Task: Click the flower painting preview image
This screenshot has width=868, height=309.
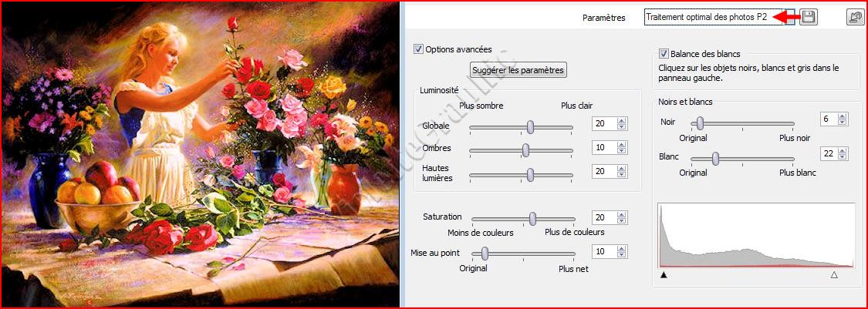Action: point(200,154)
